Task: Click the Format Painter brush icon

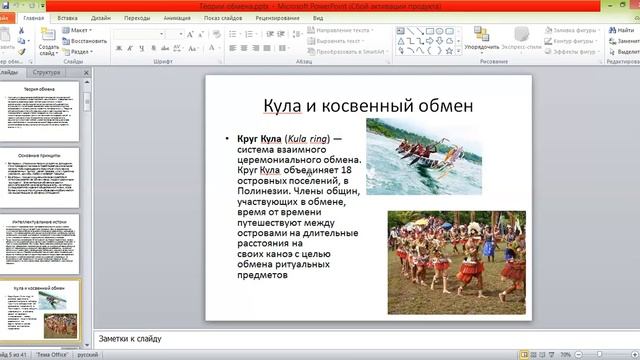Action: click(21, 51)
